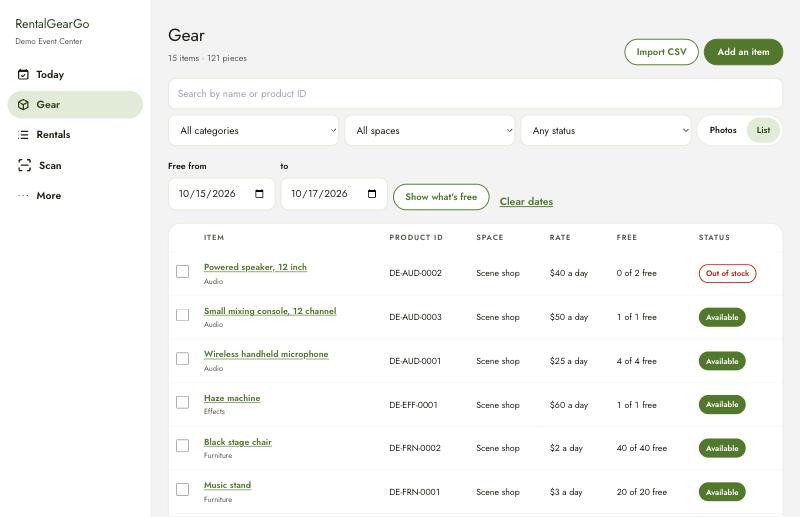Screen dimensions: 800x517
Task: Open the Rentals sidebar menu item
Action: coord(75,135)
